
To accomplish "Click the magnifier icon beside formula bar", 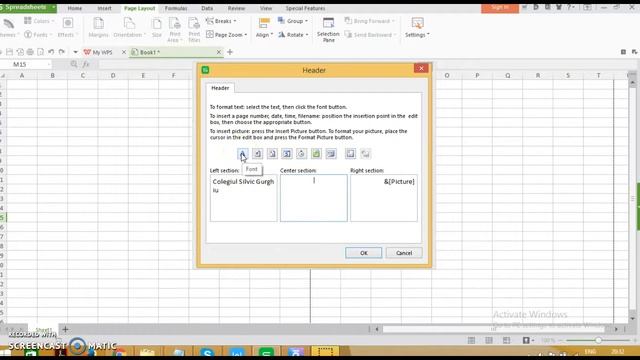I will tap(74, 64).
